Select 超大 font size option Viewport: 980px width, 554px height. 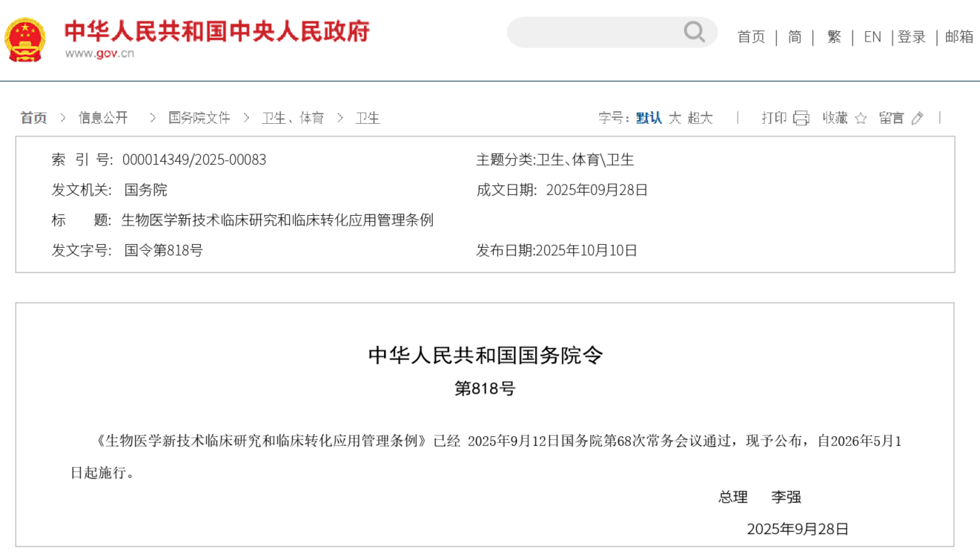pyautogui.click(x=699, y=117)
